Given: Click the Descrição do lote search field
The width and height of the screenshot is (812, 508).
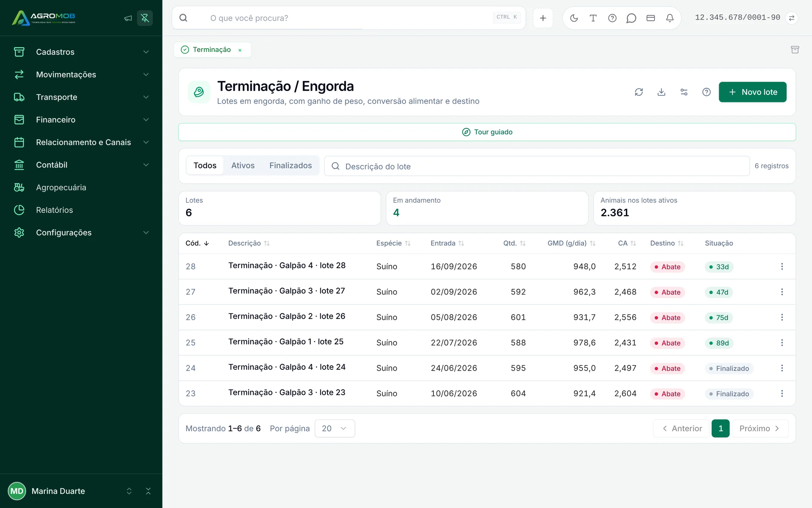Looking at the screenshot, I should click(x=537, y=166).
